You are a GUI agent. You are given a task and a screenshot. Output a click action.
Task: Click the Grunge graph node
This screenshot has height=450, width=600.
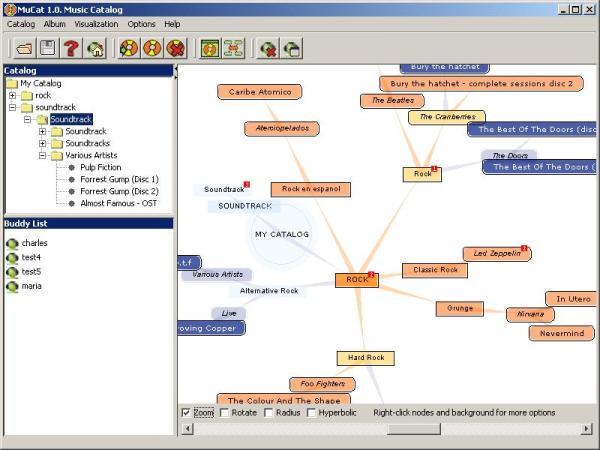pyautogui.click(x=460, y=308)
